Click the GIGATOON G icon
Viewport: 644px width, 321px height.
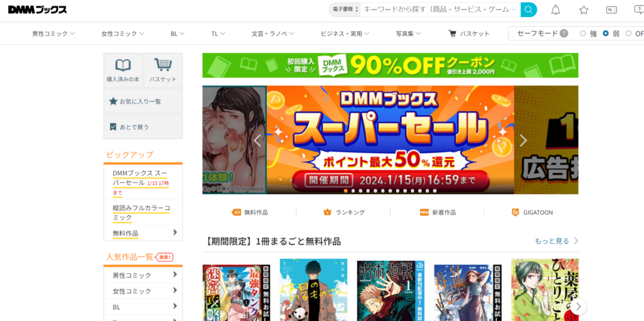[515, 212]
